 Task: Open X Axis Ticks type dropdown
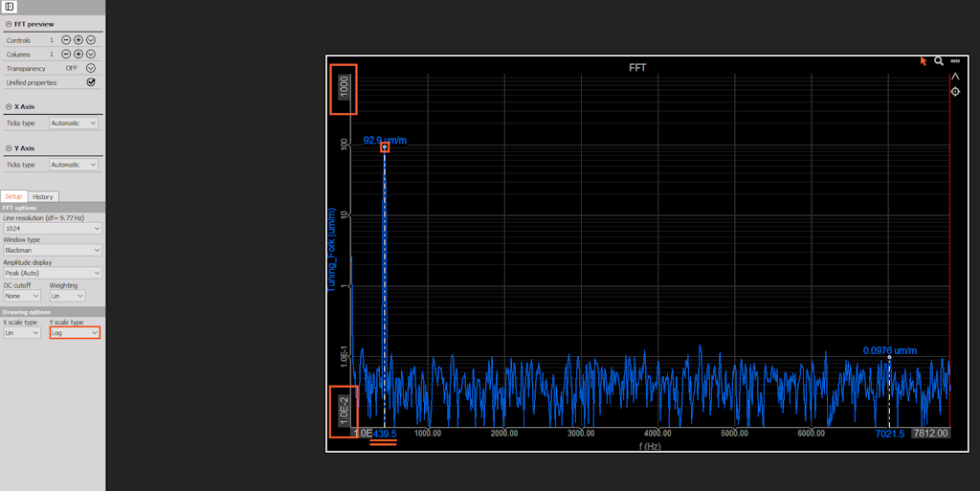pos(74,123)
